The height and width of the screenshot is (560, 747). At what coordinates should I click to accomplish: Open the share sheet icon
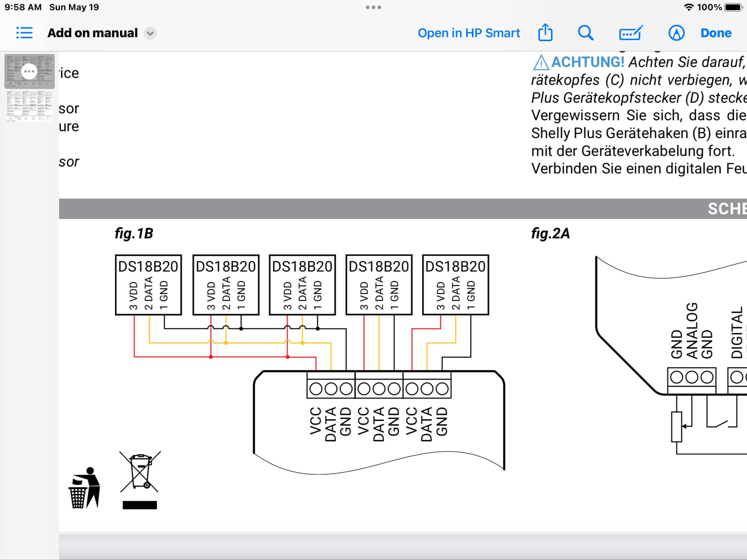[545, 32]
